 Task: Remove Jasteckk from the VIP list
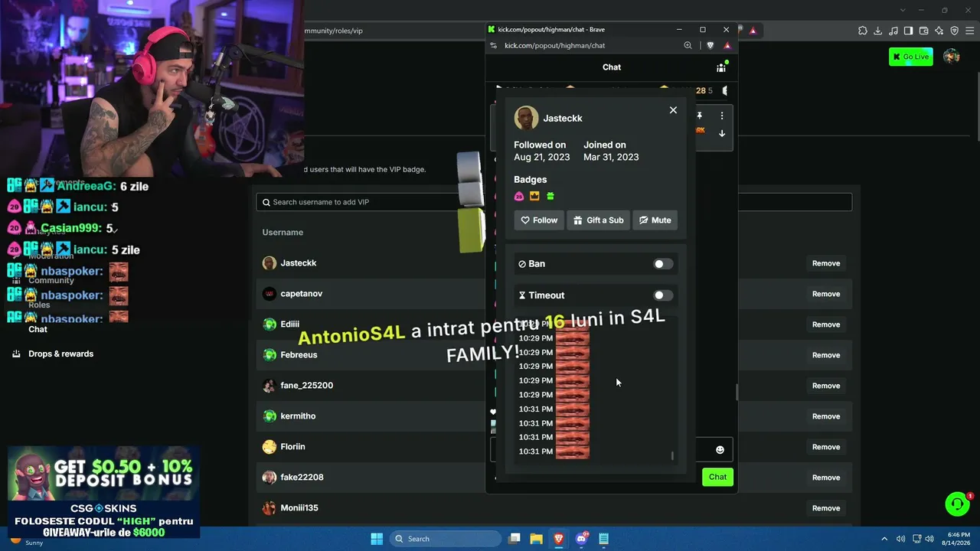(x=826, y=263)
